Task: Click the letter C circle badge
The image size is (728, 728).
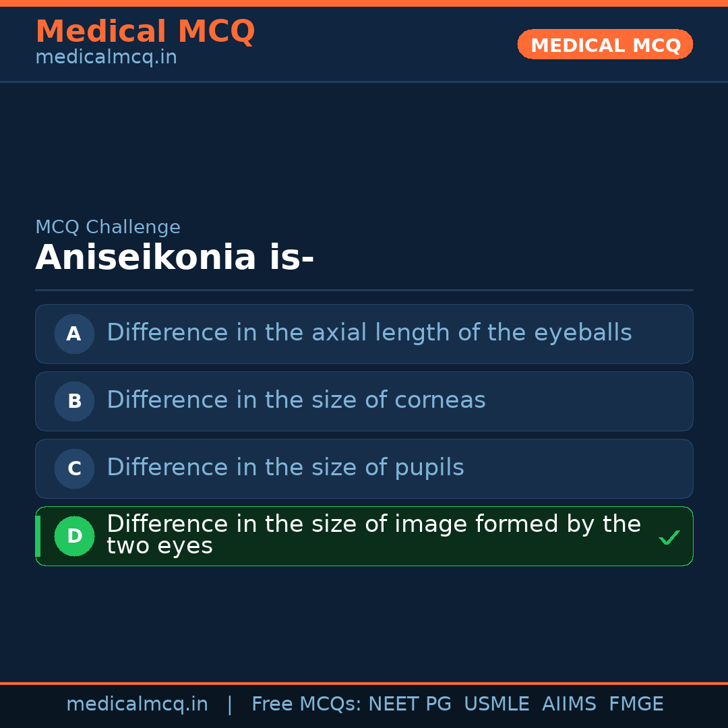Action: [x=74, y=468]
